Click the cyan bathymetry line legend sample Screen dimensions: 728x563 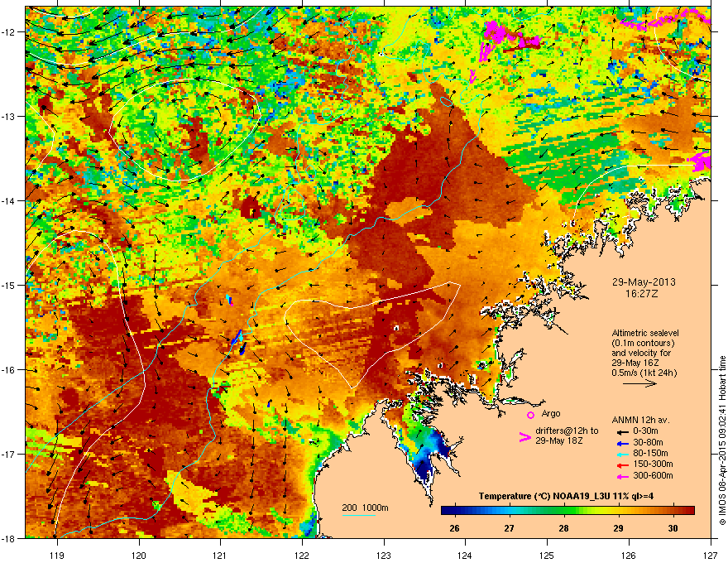pos(358,515)
